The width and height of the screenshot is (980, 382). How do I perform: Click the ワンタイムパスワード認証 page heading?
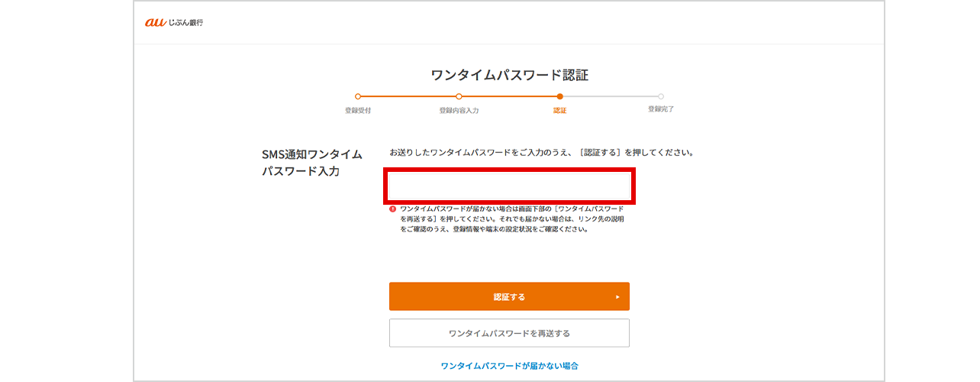click(509, 75)
